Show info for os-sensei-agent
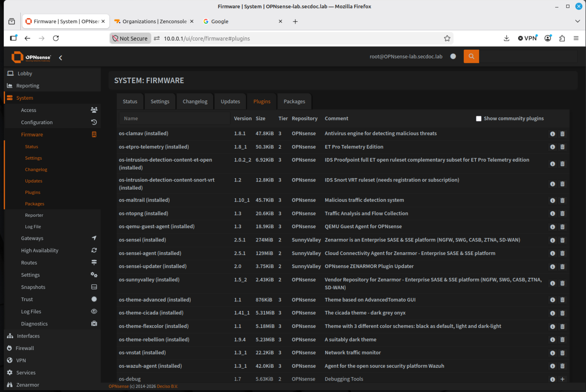 [553, 254]
